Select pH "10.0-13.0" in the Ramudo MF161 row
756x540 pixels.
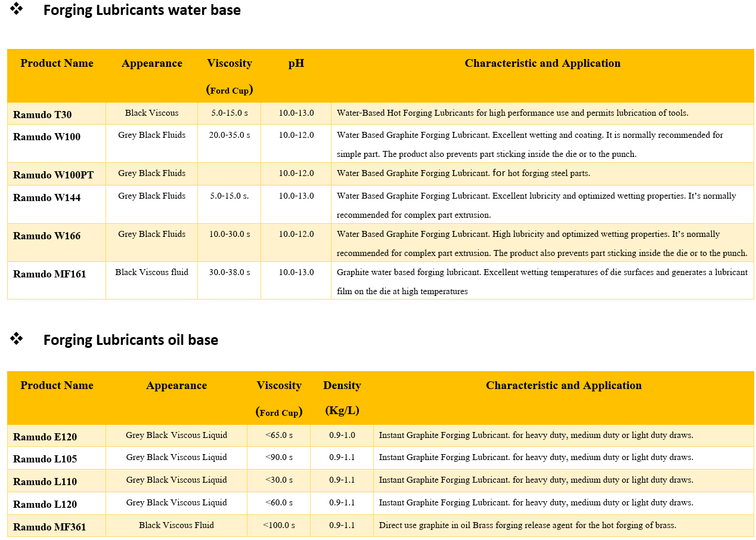296,272
